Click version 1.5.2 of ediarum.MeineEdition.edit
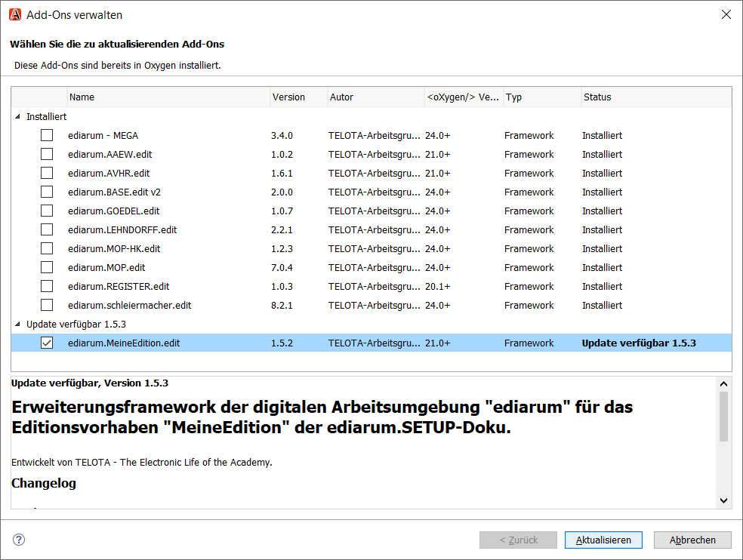 (x=282, y=343)
